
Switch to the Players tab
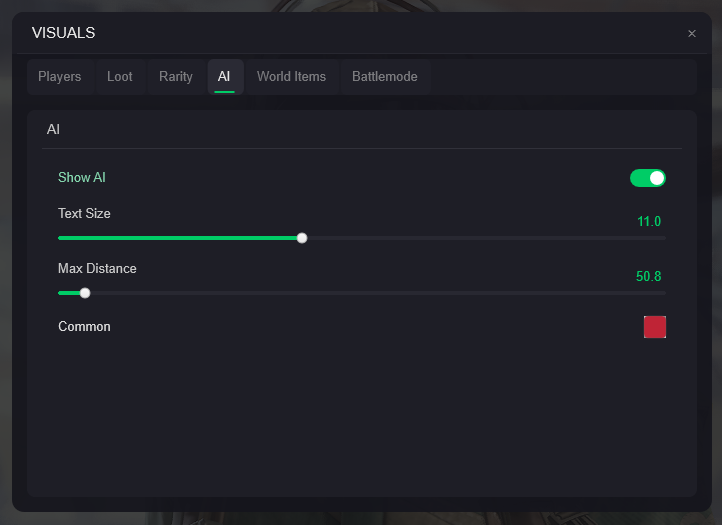(x=60, y=77)
